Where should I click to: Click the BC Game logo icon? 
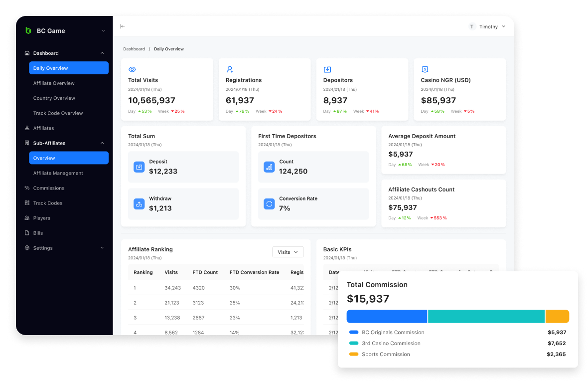[x=28, y=31]
